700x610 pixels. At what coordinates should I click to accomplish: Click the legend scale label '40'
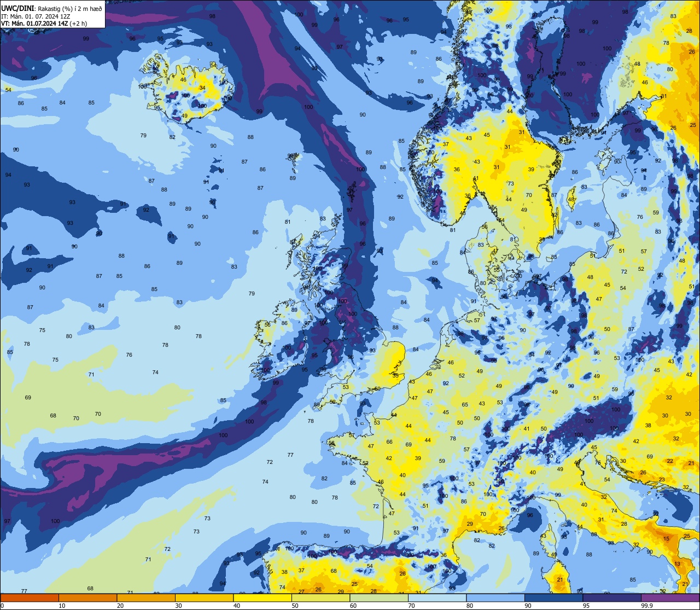pos(237,606)
